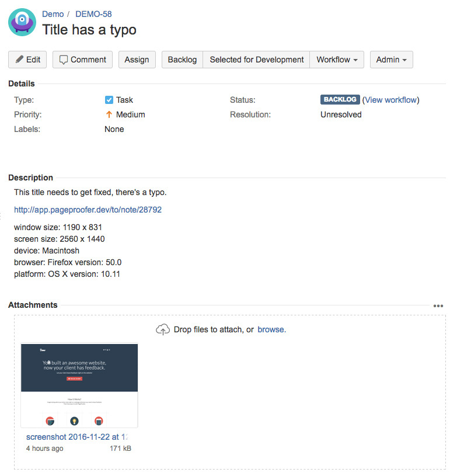The image size is (450, 476).
Task: Transition issue to Selected for Development
Action: [256, 60]
